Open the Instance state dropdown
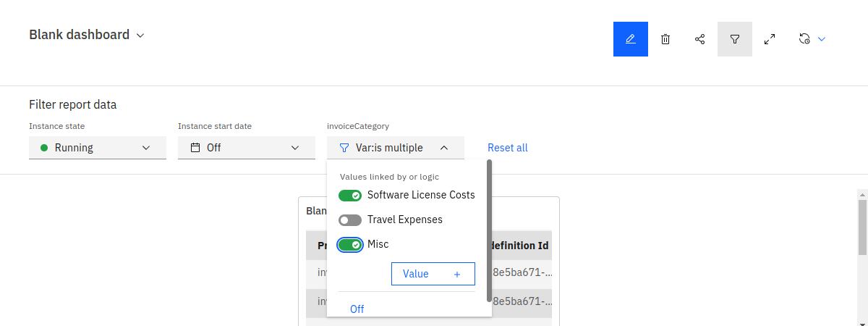Image resolution: width=868 pixels, height=326 pixels. [x=98, y=148]
